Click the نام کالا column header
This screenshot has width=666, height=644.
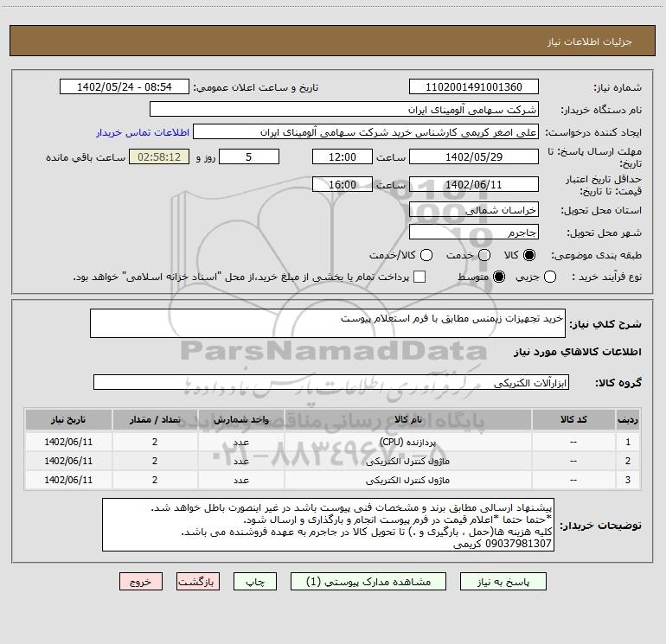click(x=407, y=420)
